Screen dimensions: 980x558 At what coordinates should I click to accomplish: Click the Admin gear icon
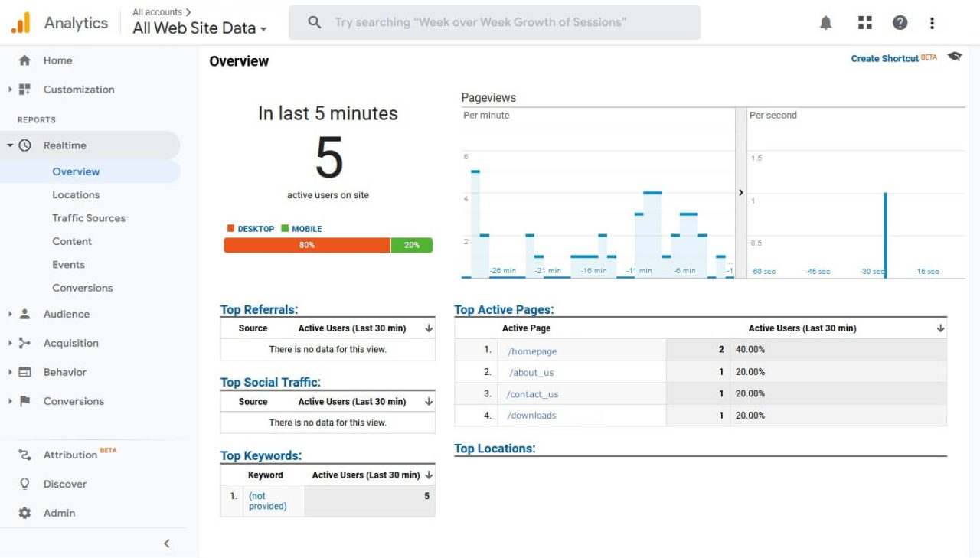24,513
